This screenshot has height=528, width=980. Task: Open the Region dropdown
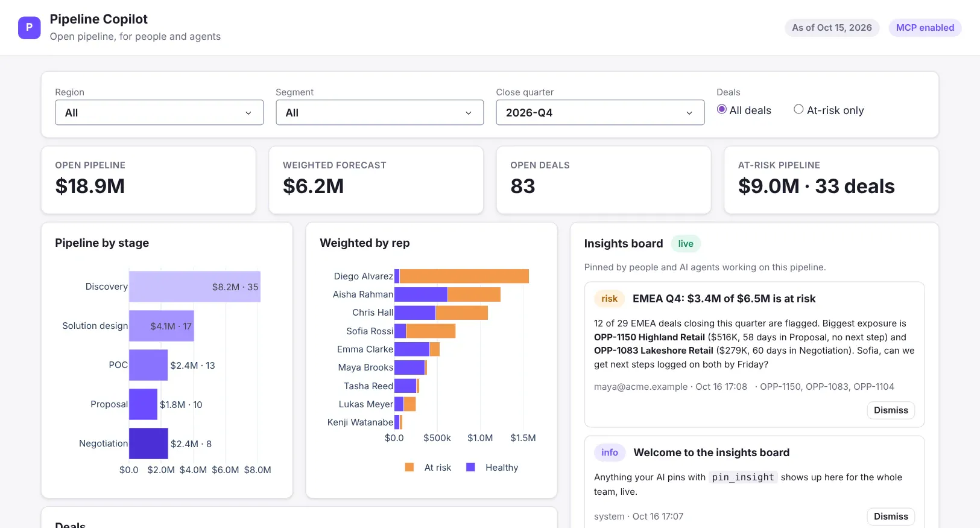(x=159, y=112)
